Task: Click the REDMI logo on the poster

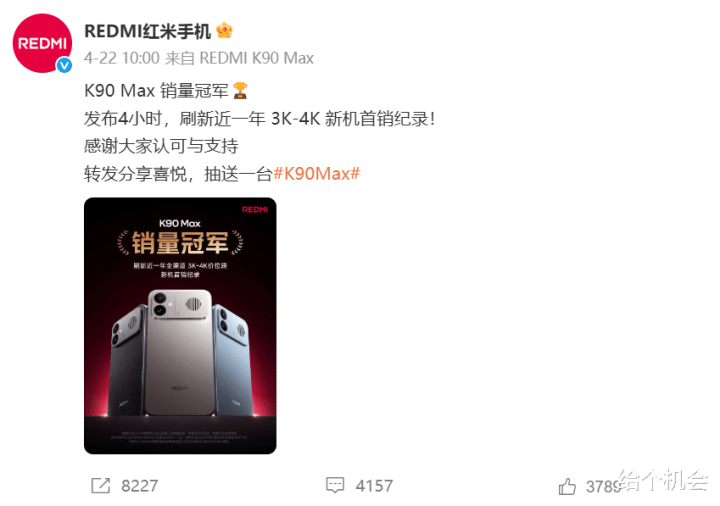Action: click(x=255, y=209)
